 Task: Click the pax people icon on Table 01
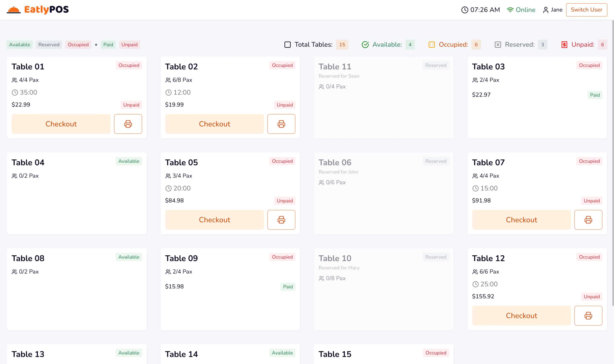pyautogui.click(x=14, y=80)
